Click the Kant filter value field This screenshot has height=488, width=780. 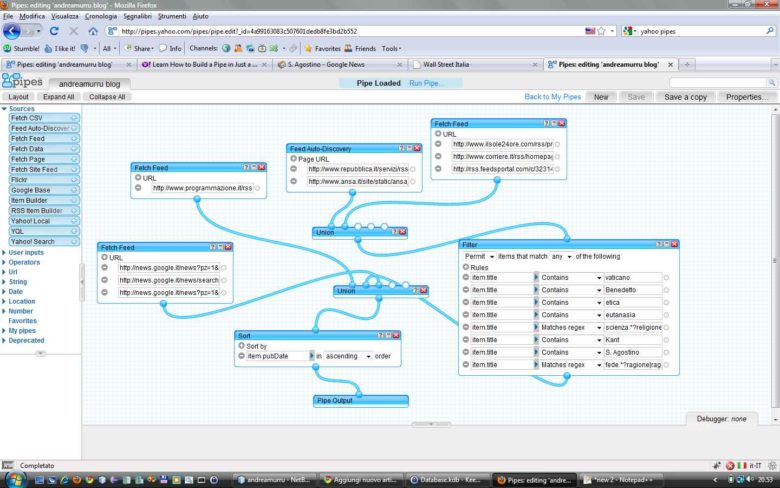[632, 340]
